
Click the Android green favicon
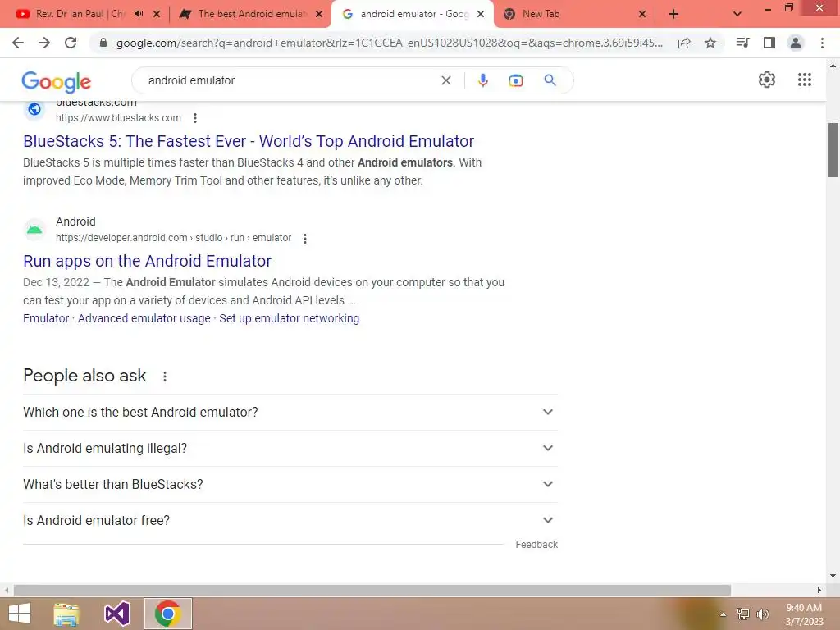point(34,230)
